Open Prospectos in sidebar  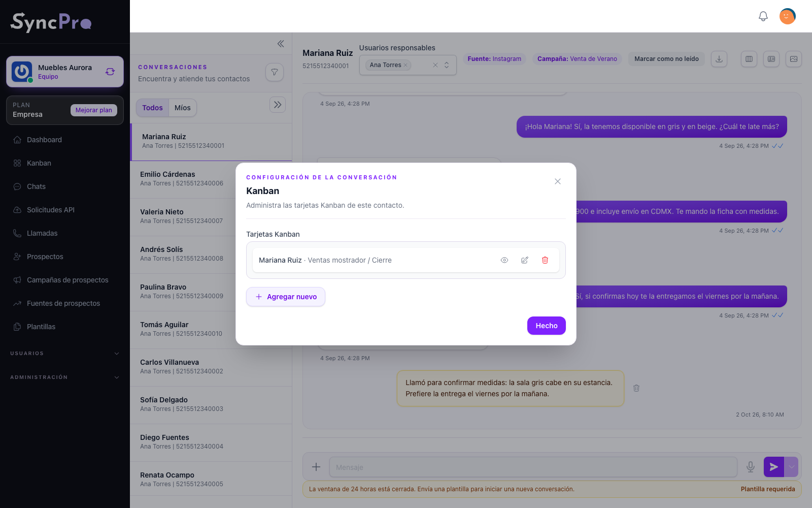65,257
